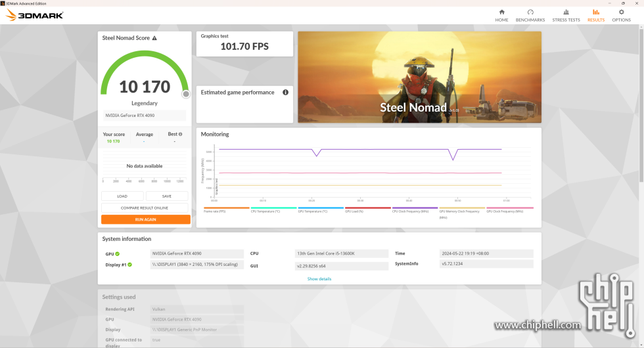The image size is (644, 348).
Task: Click the info icon next to Best
Action: 180,134
